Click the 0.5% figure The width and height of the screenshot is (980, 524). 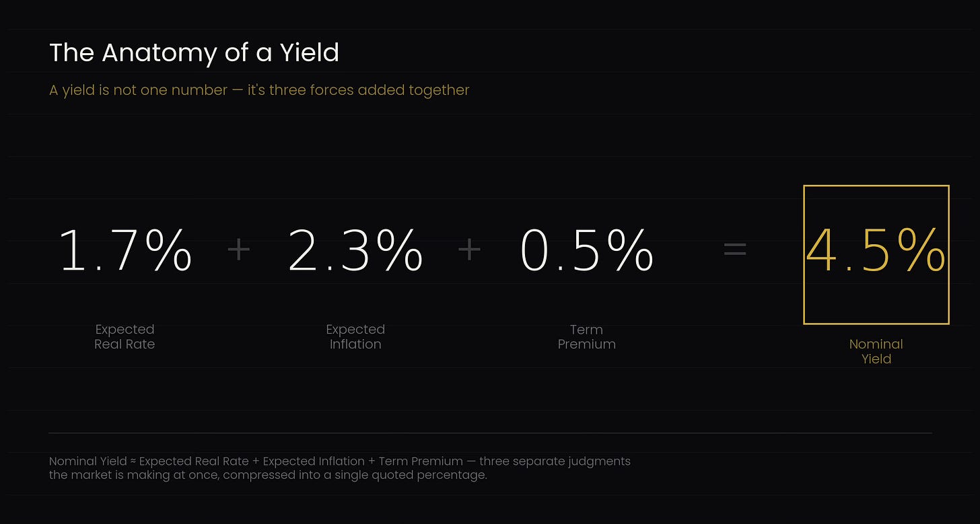[x=587, y=250]
